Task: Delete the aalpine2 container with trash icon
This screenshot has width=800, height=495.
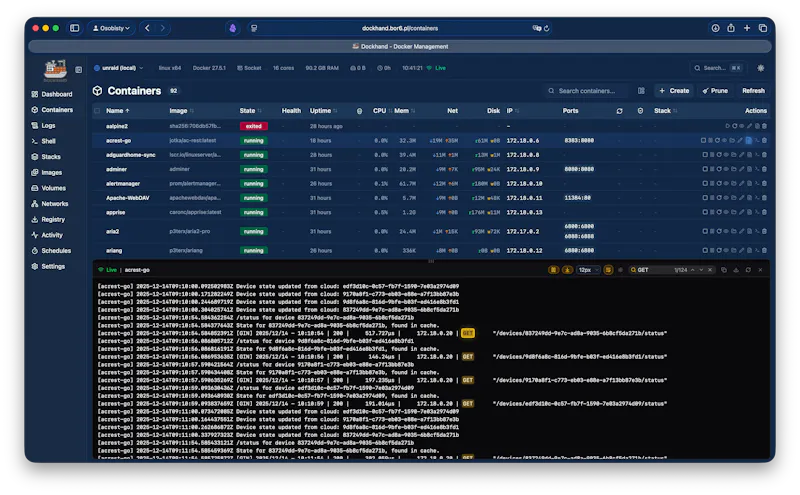Action: pos(764,126)
